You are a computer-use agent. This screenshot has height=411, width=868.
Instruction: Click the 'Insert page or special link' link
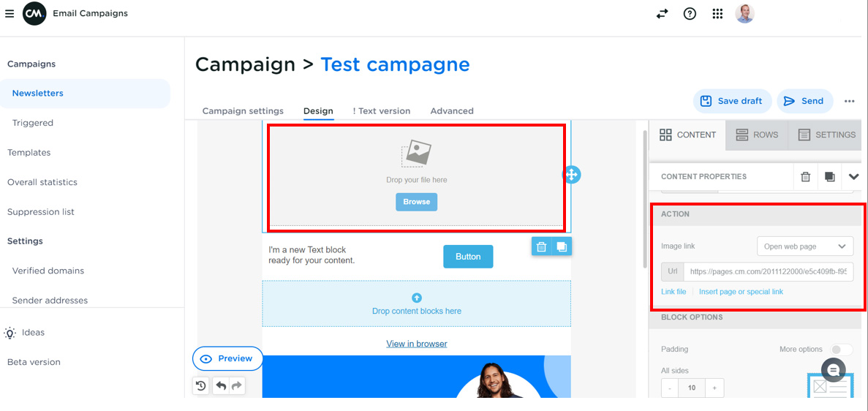pyautogui.click(x=741, y=292)
